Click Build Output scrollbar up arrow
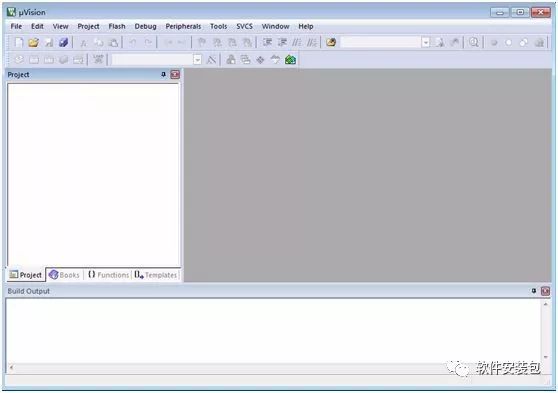 click(x=546, y=304)
